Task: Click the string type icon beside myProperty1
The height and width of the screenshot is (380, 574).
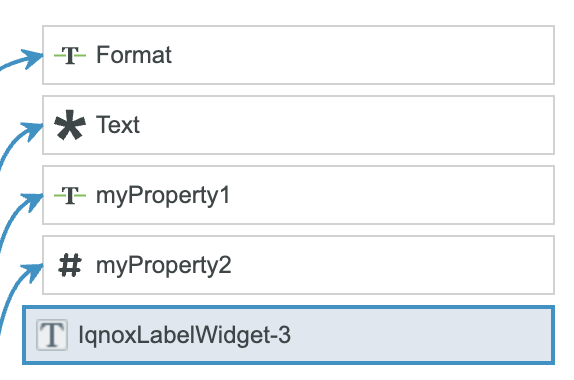Action: click(x=70, y=195)
